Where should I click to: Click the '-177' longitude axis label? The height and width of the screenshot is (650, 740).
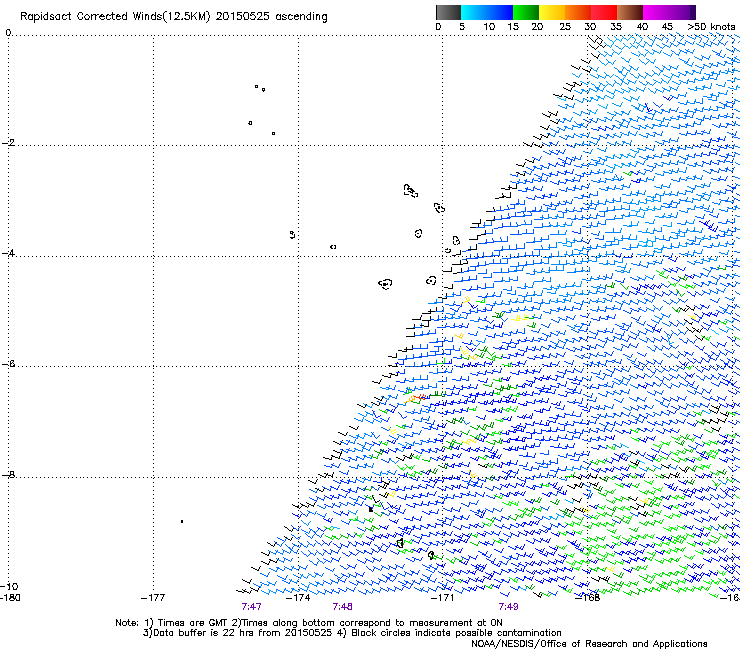pyautogui.click(x=153, y=598)
